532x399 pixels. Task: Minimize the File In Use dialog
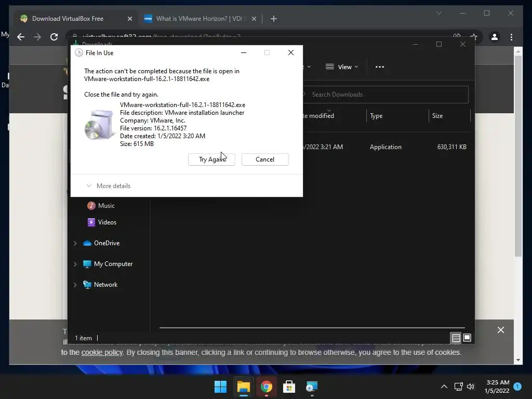[244, 52]
